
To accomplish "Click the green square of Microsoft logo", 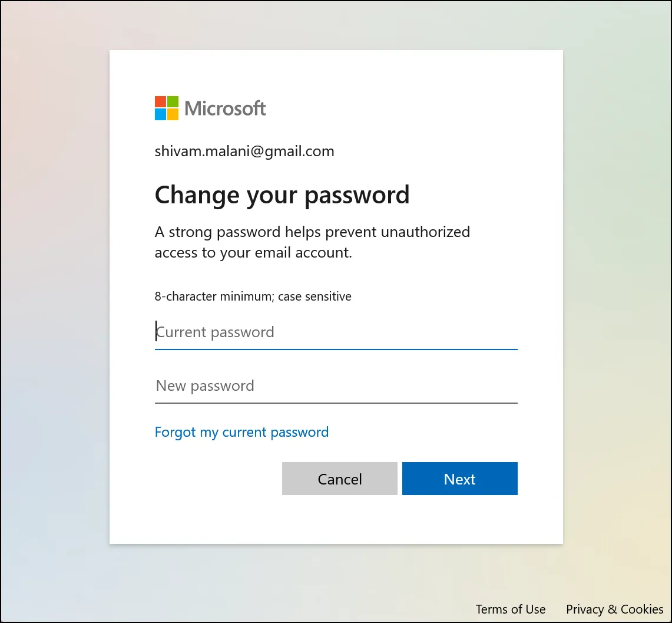I will (x=173, y=102).
